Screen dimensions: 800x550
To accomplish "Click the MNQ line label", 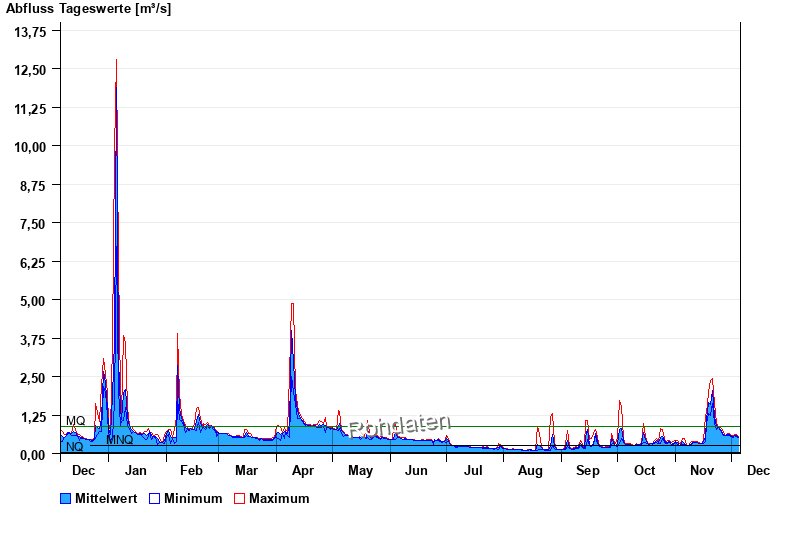I will (119, 440).
